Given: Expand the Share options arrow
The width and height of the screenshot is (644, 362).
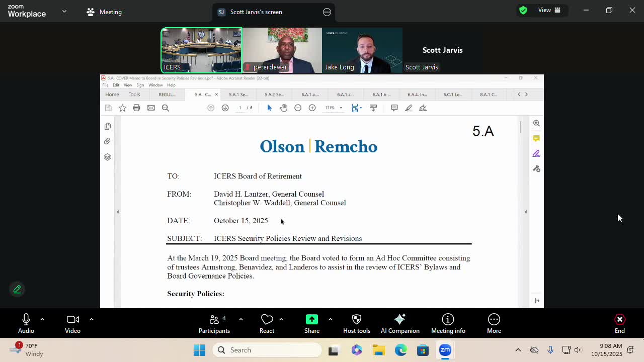Looking at the screenshot, I should tap(330, 319).
